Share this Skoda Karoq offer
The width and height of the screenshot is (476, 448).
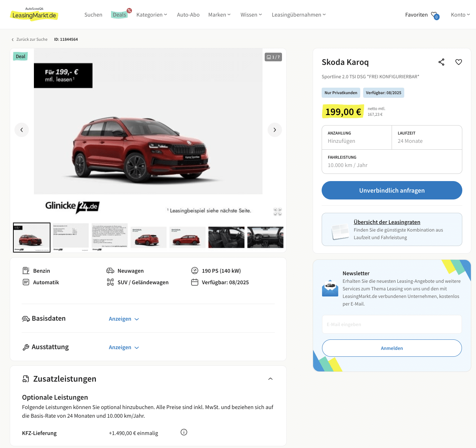(441, 62)
